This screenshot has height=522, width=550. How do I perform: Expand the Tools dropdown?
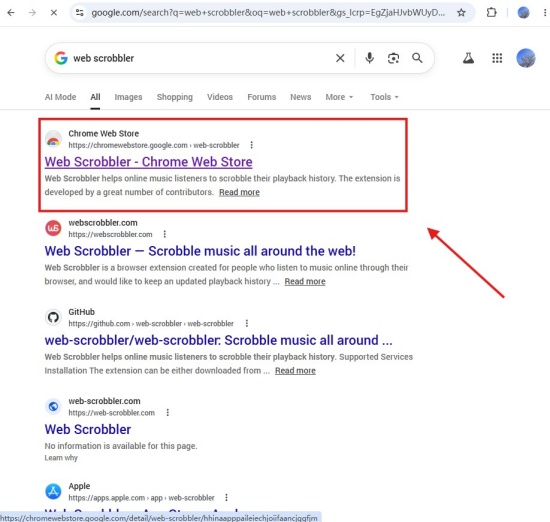(384, 97)
